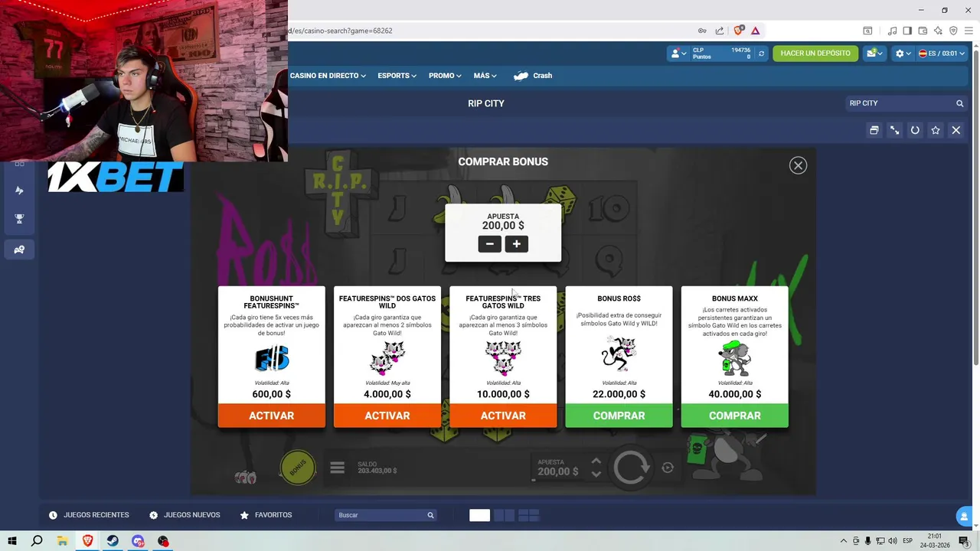980x551 pixels.
Task: Open the Brave VPN shield icon
Action: (953, 31)
